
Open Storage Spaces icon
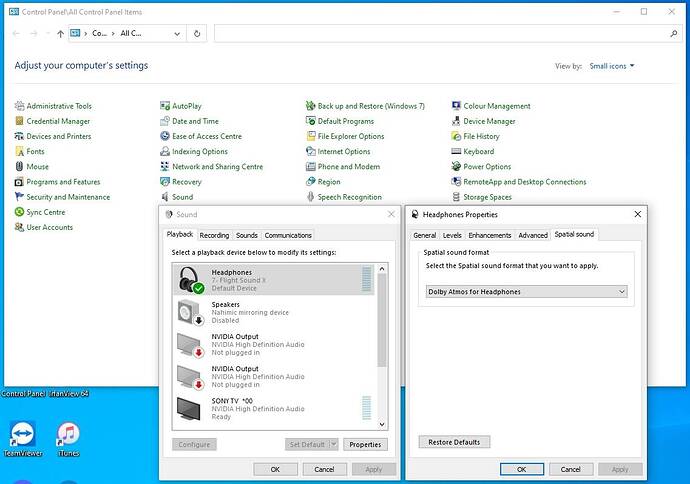456,197
